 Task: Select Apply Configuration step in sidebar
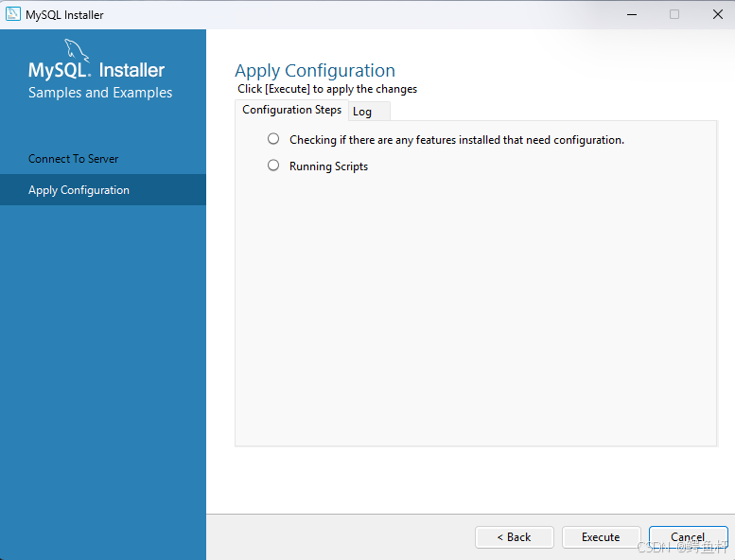pos(103,190)
